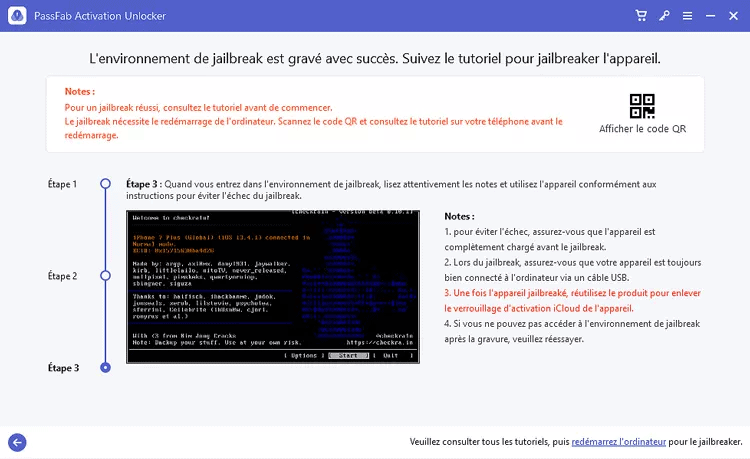
Task: Click the PassFab Activation Unlocker title
Action: 100,16
